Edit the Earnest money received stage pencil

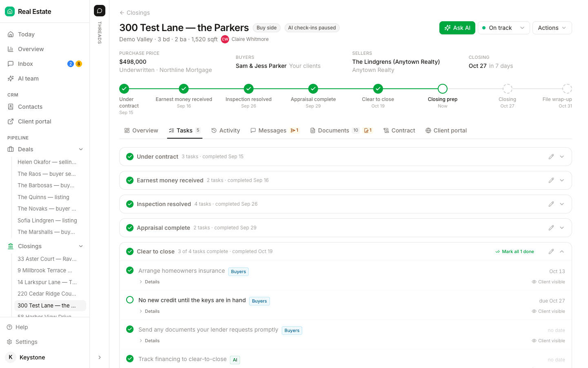point(551,180)
